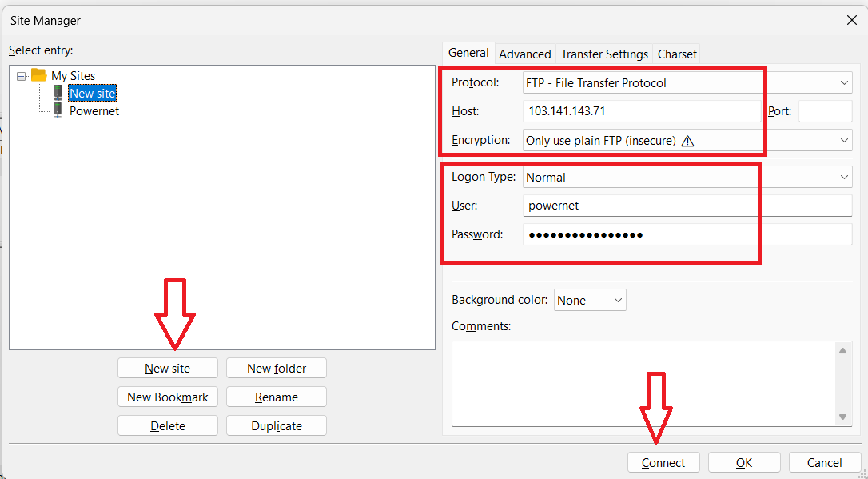868x479 pixels.
Task: Click into the Host input field
Action: click(641, 111)
